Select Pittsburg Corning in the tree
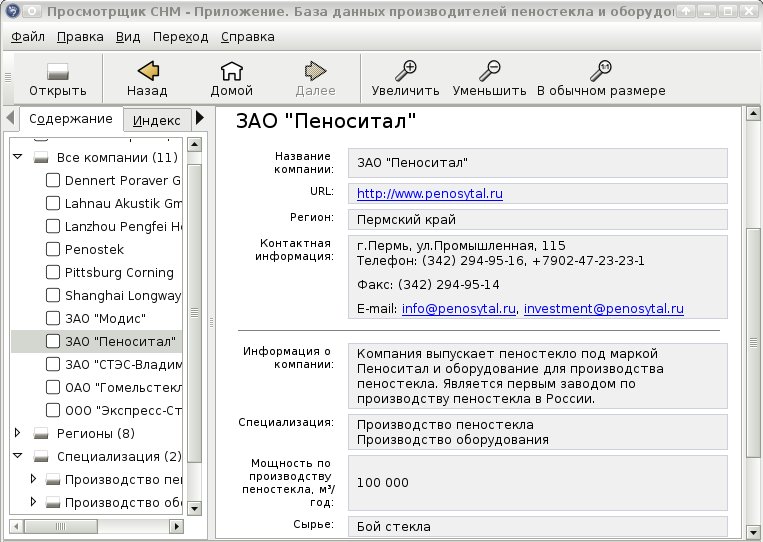The width and height of the screenshot is (763, 542). (x=119, y=272)
